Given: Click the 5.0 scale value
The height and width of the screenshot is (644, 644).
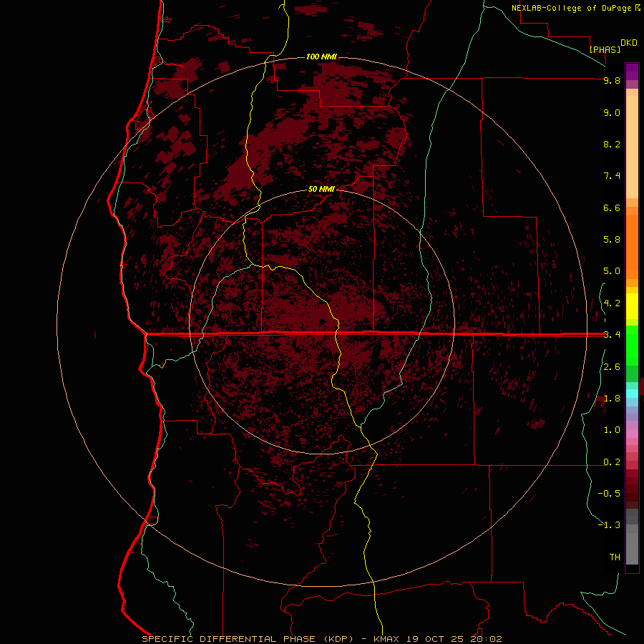Looking at the screenshot, I should pos(612,271).
